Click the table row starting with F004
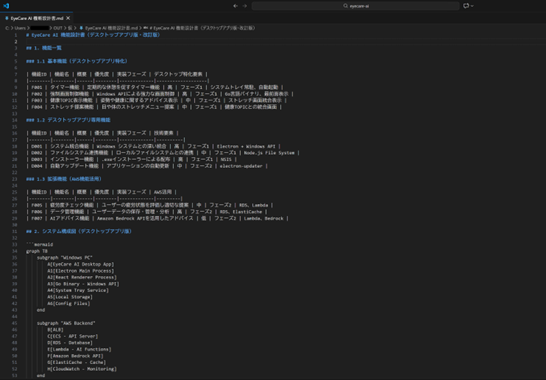This screenshot has height=380, width=546. 154,107
